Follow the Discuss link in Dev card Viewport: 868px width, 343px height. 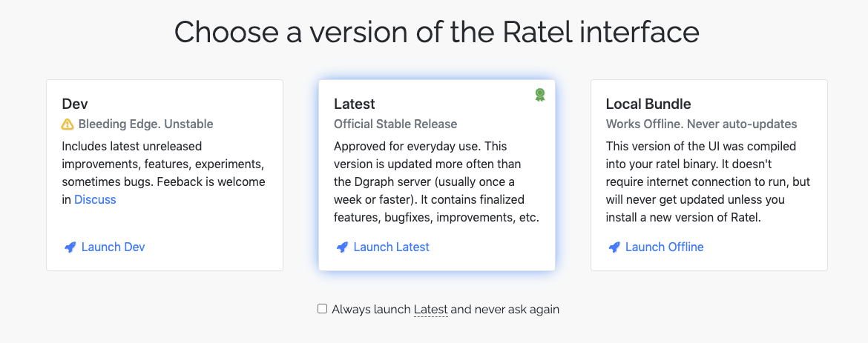pos(95,200)
